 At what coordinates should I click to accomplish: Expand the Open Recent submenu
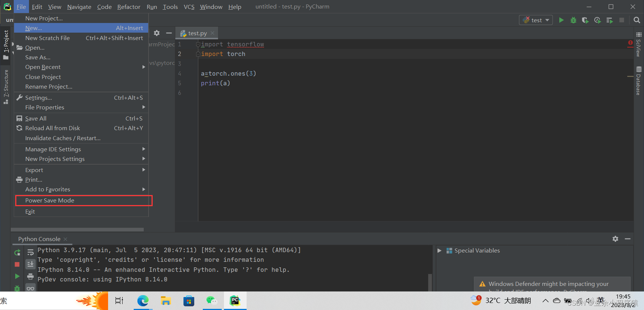click(81, 67)
